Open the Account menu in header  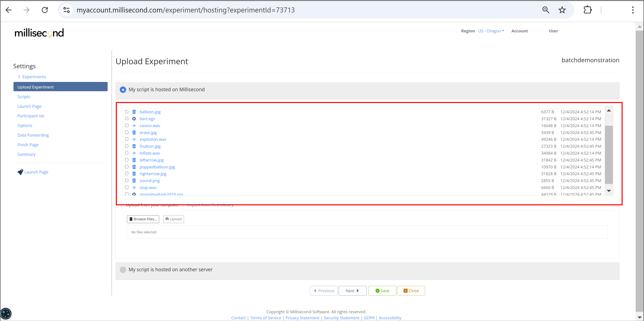coord(520,31)
